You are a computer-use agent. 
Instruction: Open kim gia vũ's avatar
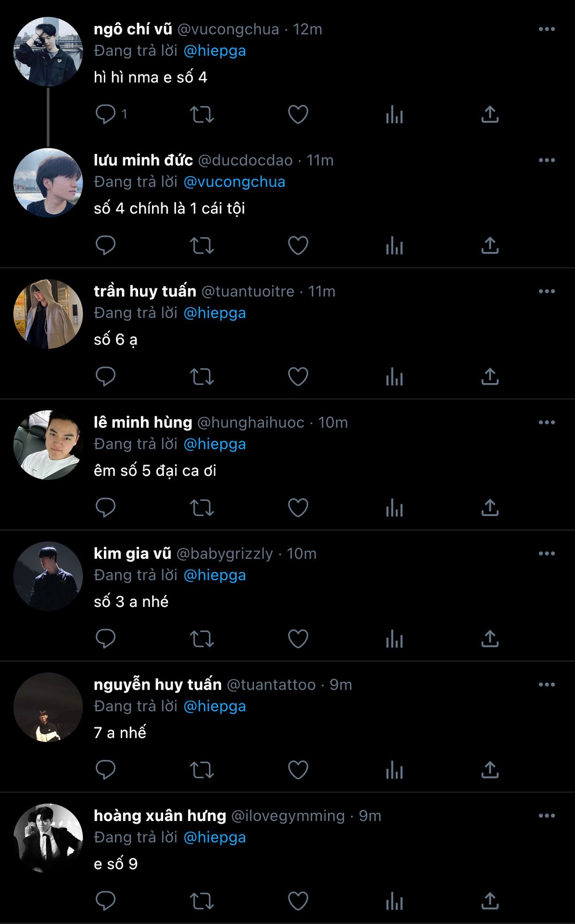click(x=48, y=576)
